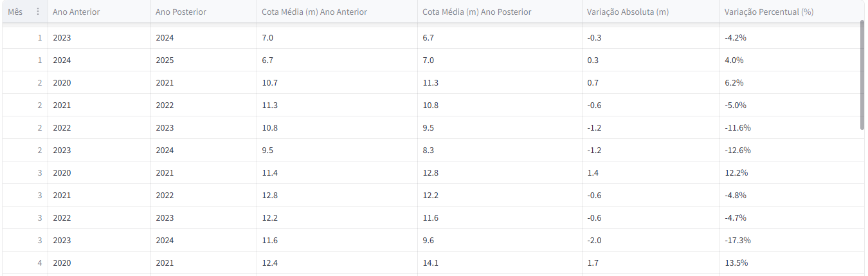The image size is (868, 276).
Task: Sort by the Mês column header
Action: (x=15, y=12)
